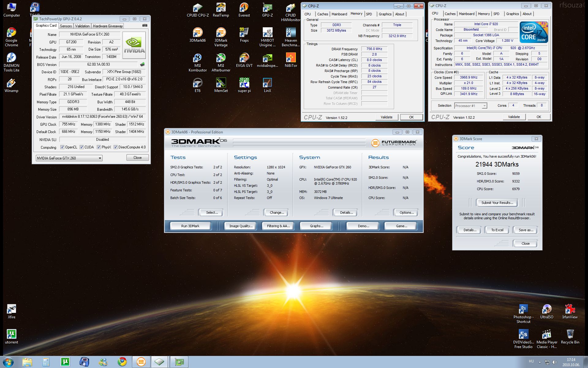Click the GPU-Z screenshot camera icon

coord(145,26)
